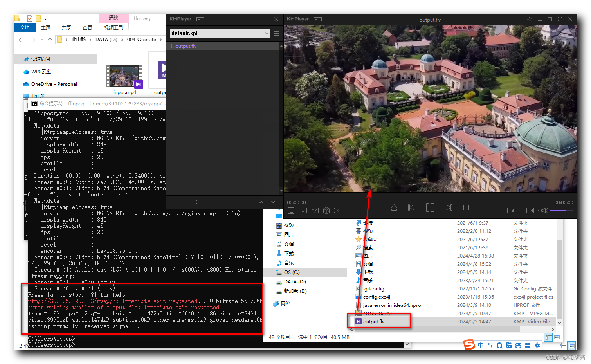Skip to the previous track
The width and height of the screenshot is (591, 364).
pos(411,207)
